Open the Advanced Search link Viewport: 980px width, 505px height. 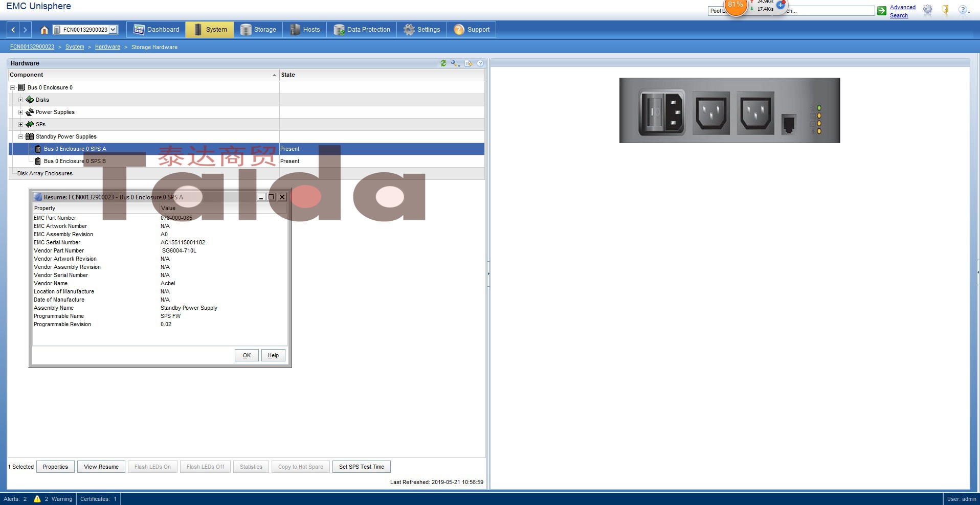(903, 11)
